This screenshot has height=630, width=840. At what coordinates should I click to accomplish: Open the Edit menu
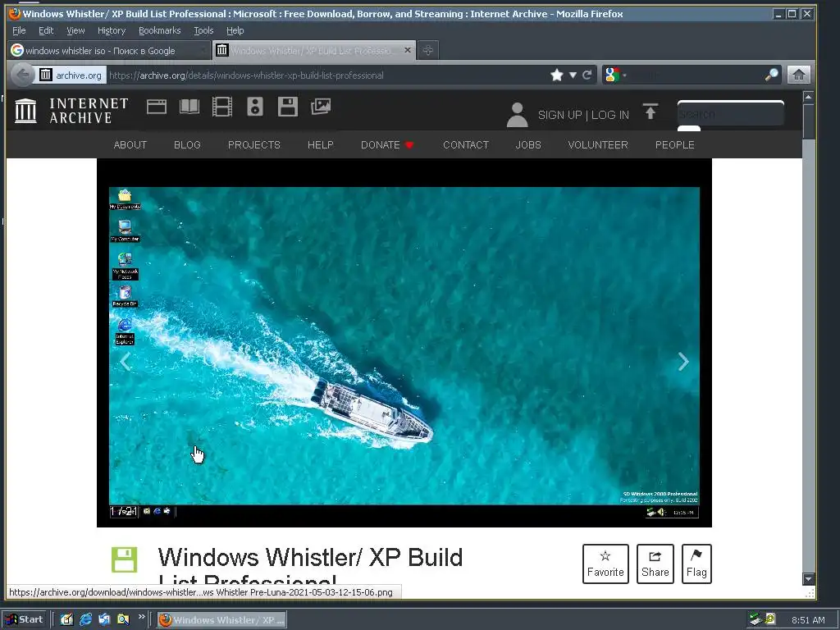(46, 30)
